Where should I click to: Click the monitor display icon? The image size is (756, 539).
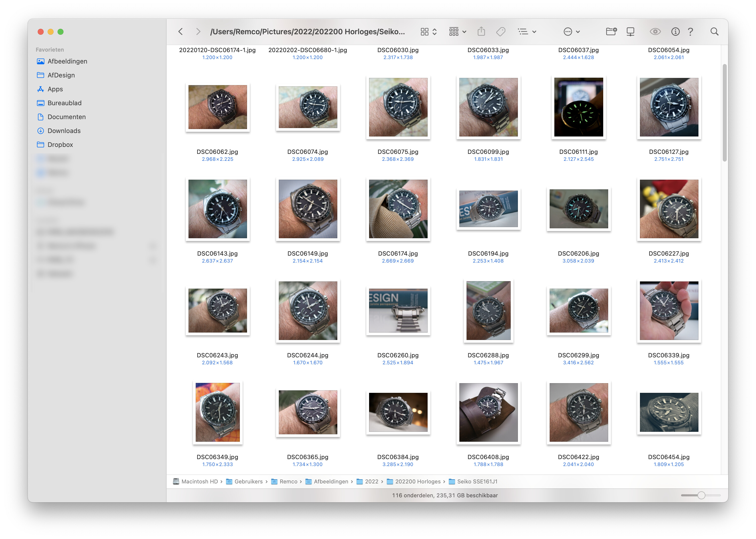630,32
